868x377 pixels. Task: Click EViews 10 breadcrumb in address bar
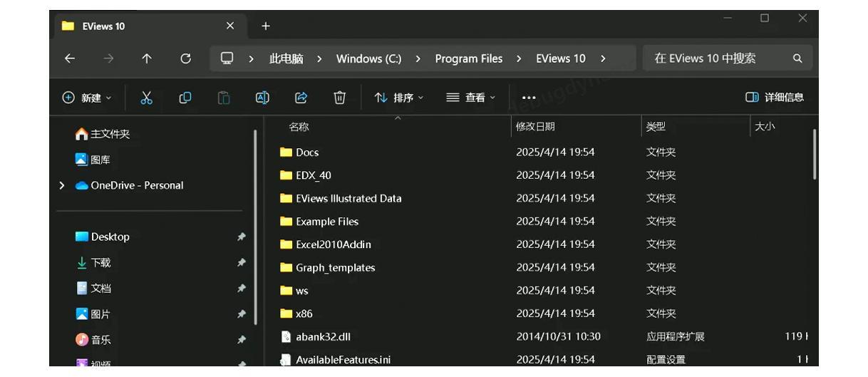(561, 58)
